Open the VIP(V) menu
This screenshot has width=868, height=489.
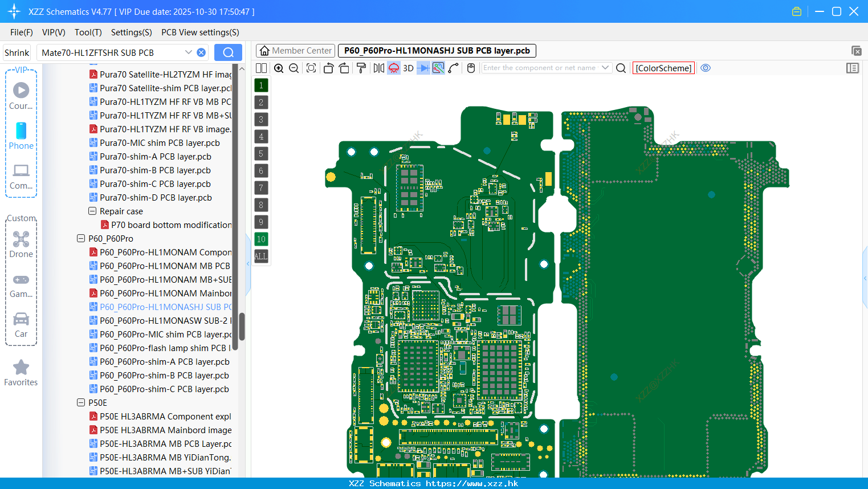coord(54,32)
